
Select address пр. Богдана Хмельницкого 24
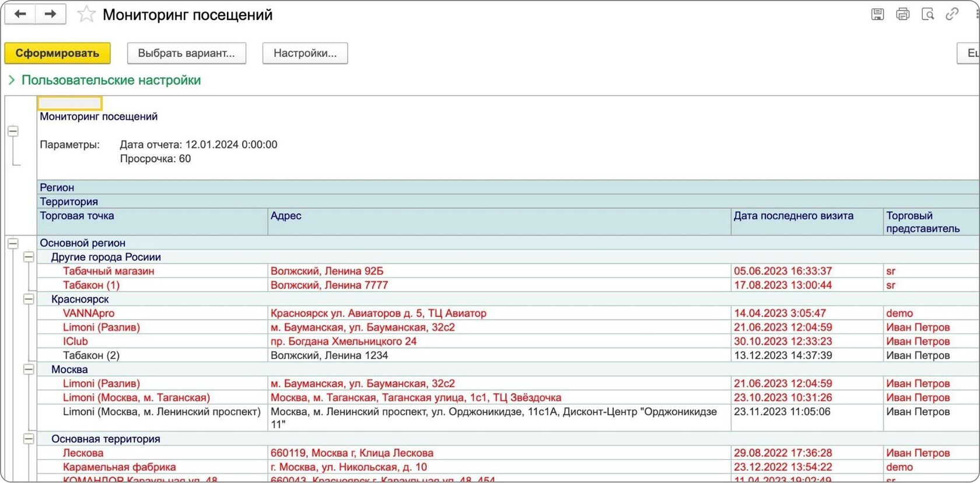click(344, 341)
